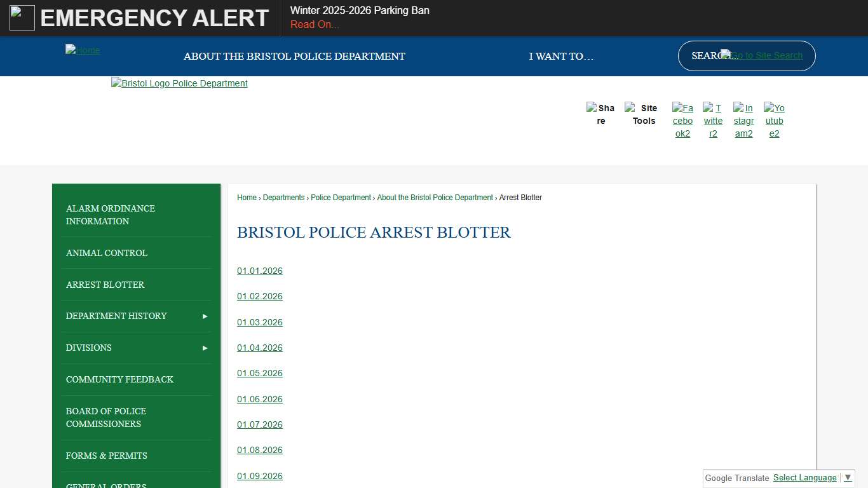Screen dimensions: 868x488
Task: Select Animal Control in the sidebar
Action: click(x=106, y=253)
